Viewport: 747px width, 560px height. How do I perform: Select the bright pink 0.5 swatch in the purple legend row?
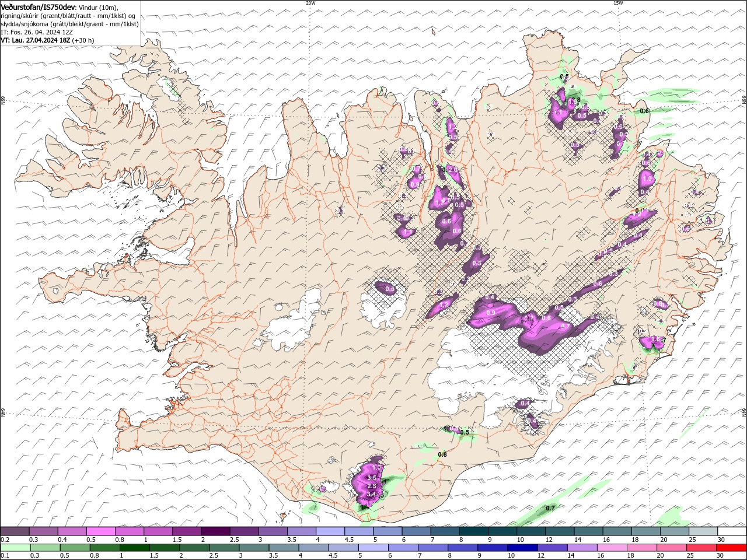[x=100, y=531]
